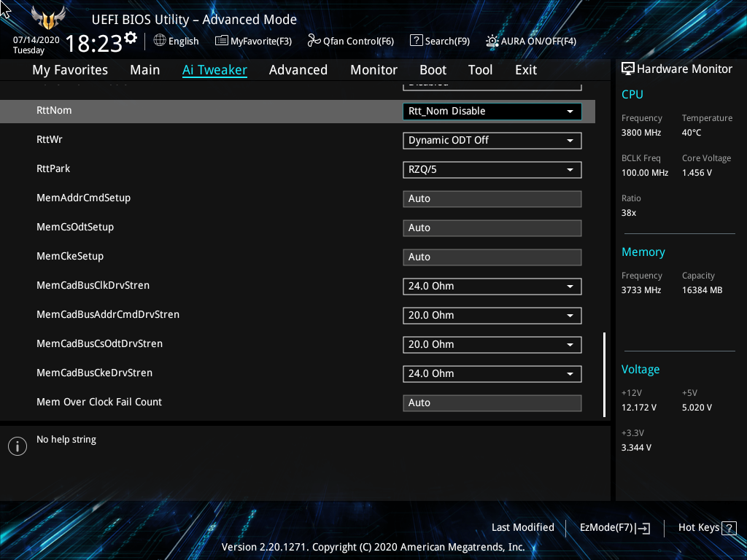Image resolution: width=747 pixels, height=560 pixels.
Task: Open MemCadBusClkDrvStren 24.0 Ohm dropdown
Action: (492, 286)
